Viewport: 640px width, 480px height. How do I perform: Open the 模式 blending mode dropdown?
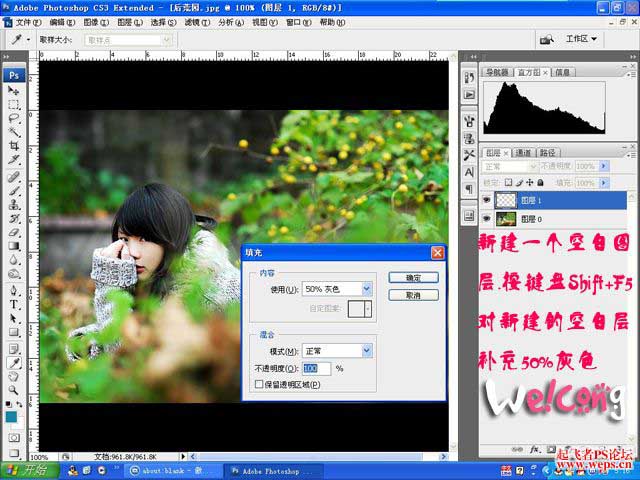click(337, 351)
